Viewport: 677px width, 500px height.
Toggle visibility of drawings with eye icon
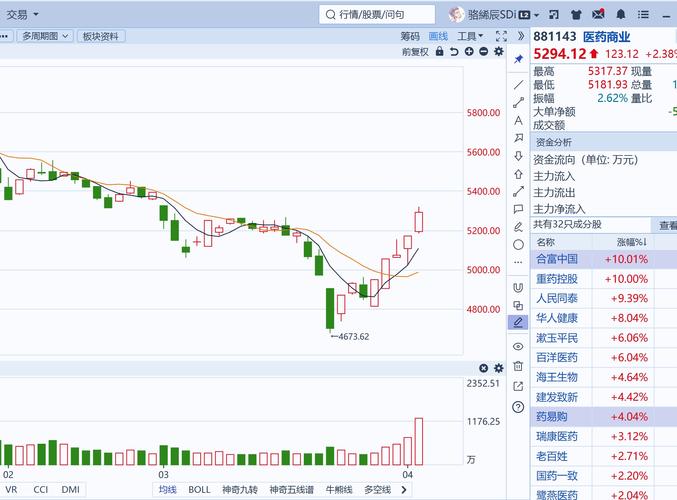coord(518,346)
